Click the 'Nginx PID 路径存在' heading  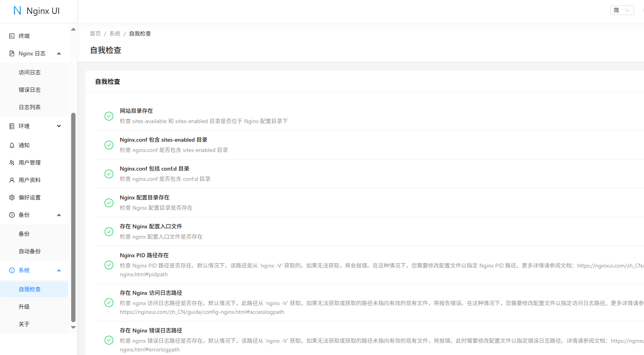coord(144,255)
